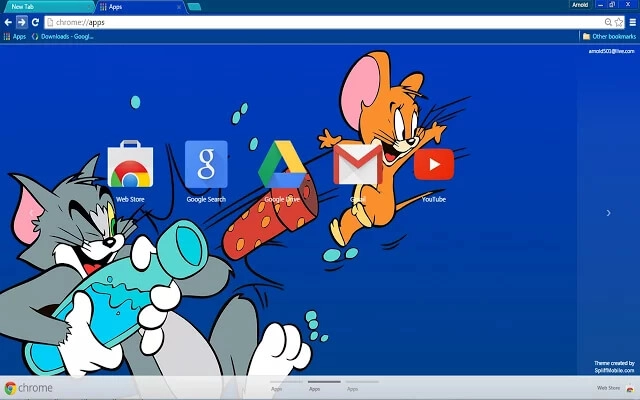Click the arnold500@live.com account text

[611, 51]
